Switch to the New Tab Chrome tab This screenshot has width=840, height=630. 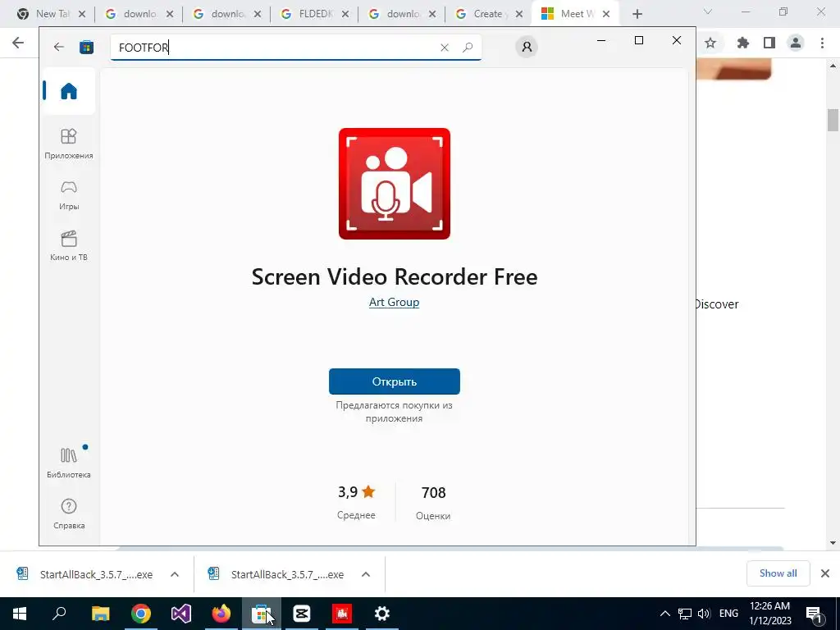tap(52, 14)
